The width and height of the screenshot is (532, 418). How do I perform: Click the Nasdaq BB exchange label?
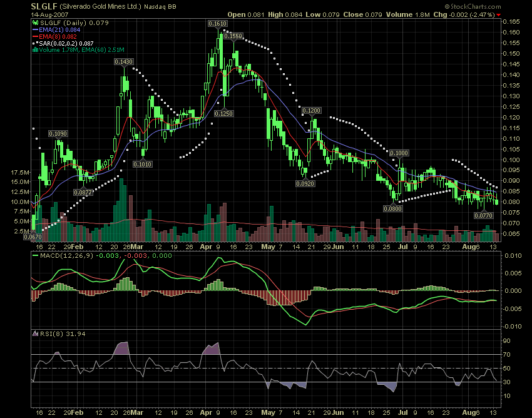click(x=160, y=6)
